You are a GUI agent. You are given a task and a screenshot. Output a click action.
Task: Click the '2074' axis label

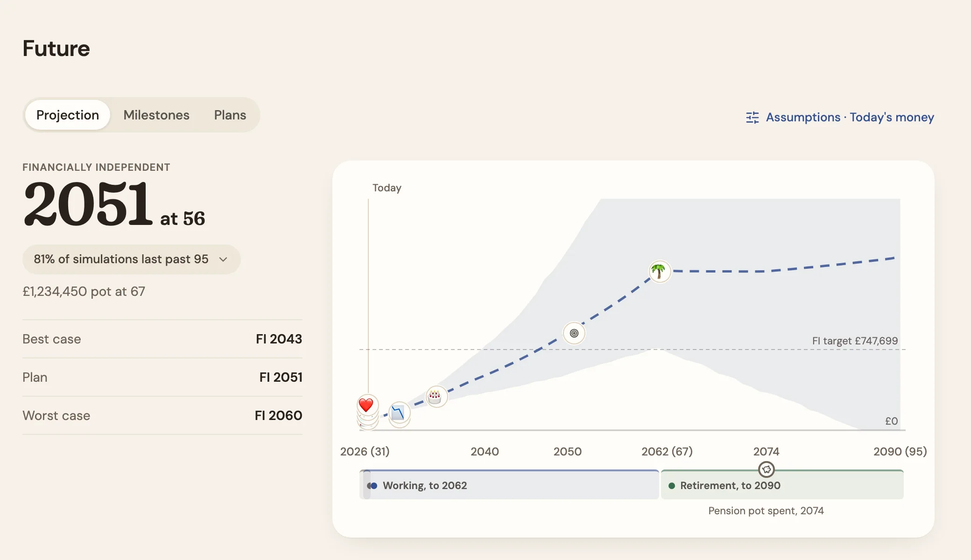pyautogui.click(x=766, y=451)
